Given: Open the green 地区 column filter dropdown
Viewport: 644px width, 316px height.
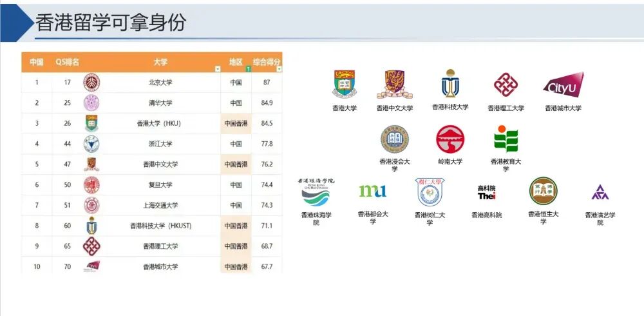Looking at the screenshot, I should 248,69.
